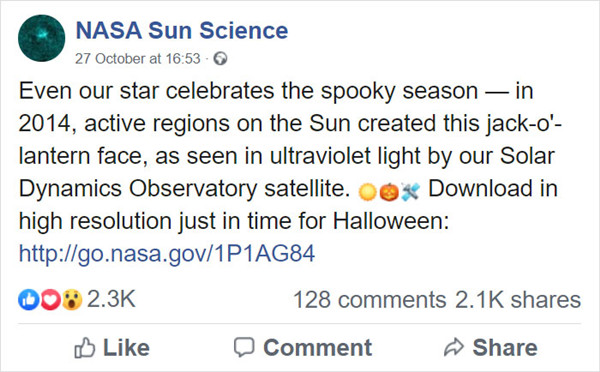
Task: Open the NASA Sun Science profile picture
Action: coord(41,38)
